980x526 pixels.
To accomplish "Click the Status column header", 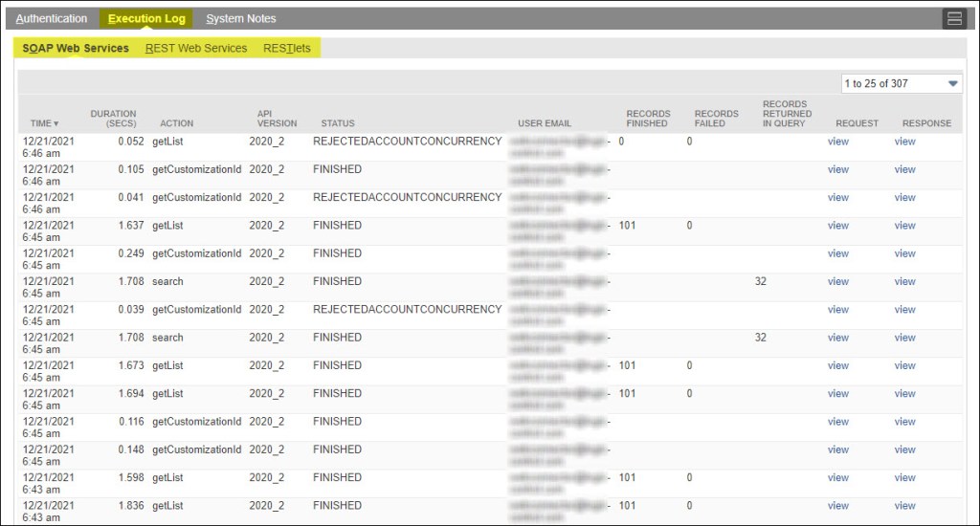I will pos(338,123).
